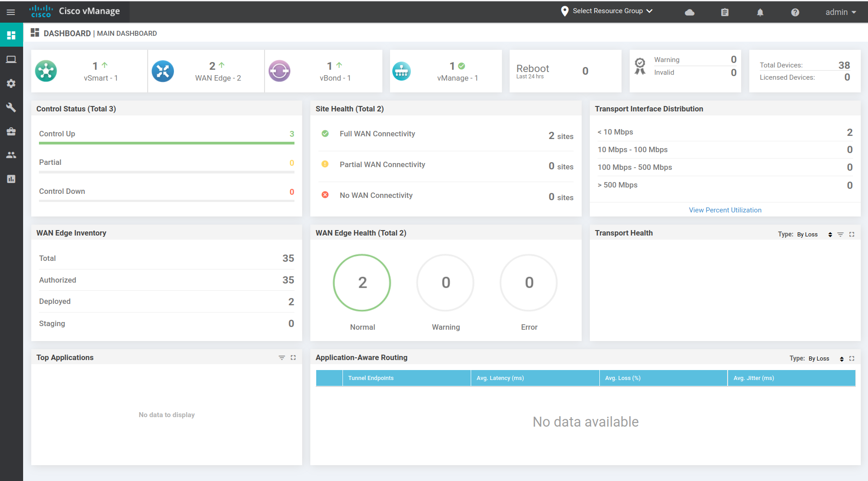Toggle the Top Applications filter

[x=282, y=357]
